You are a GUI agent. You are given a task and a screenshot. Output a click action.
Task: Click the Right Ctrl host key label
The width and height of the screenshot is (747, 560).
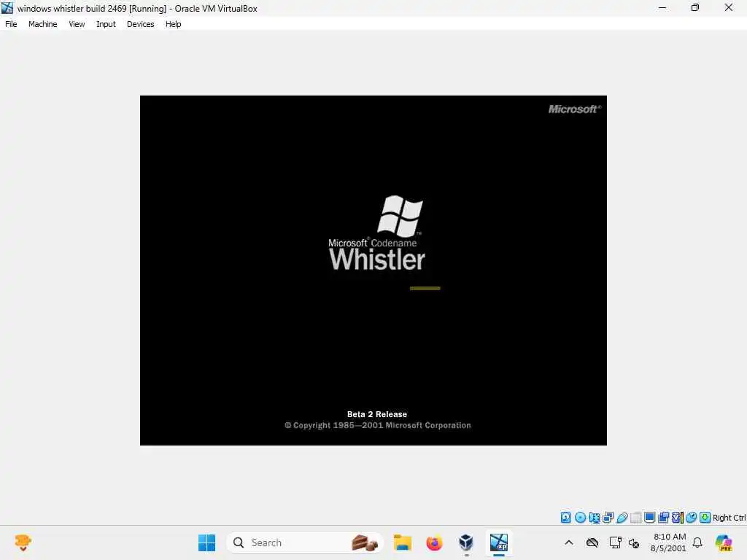[x=729, y=518]
